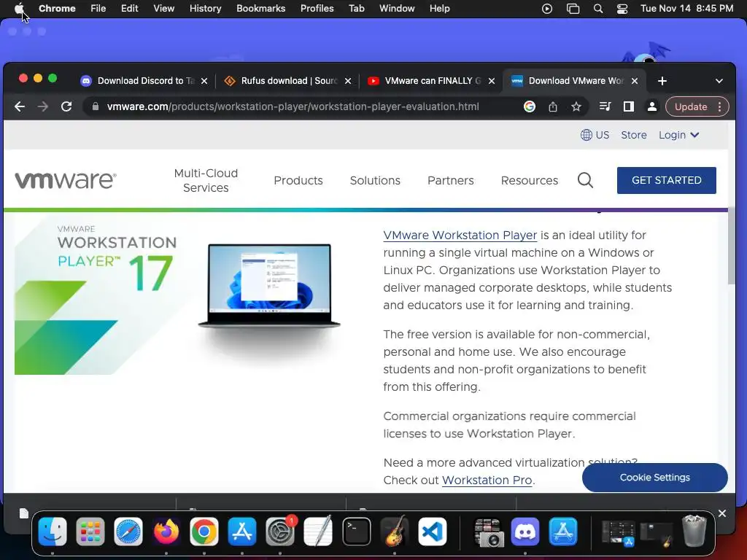Viewport: 747px width, 560px height.
Task: Open Terminal from the dock
Action: click(x=356, y=532)
